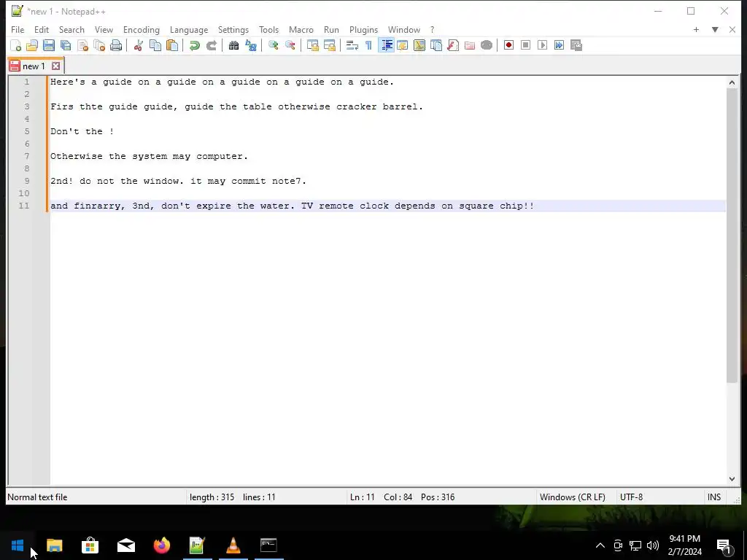Open the Search menu
Viewport: 747px width, 560px height.
[71, 29]
